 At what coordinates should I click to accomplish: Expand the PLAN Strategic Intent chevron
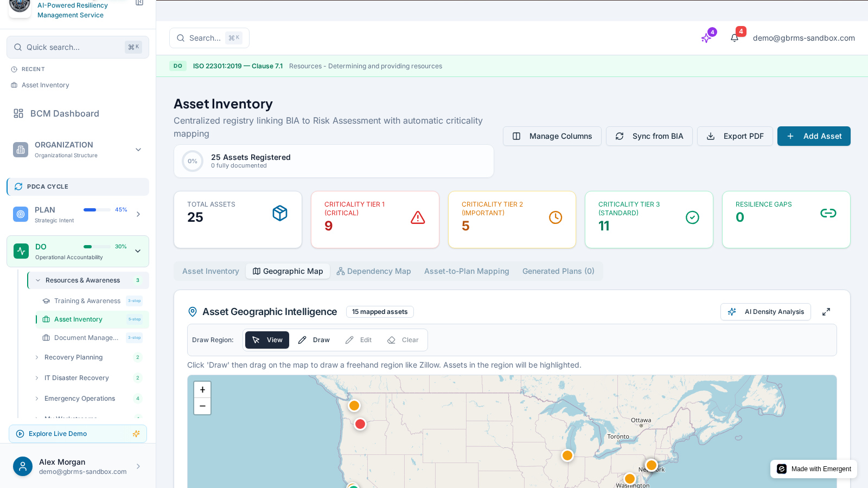[x=138, y=214]
